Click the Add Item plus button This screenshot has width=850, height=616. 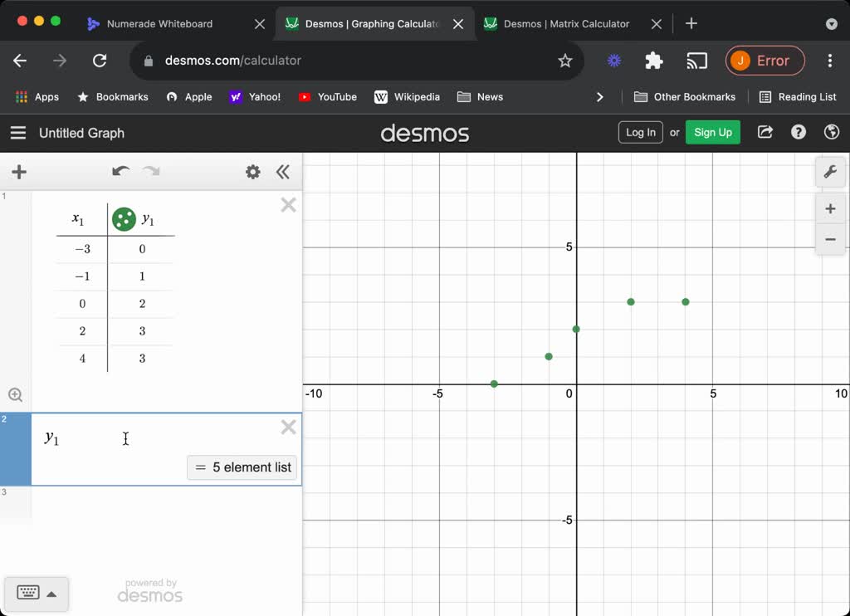19,172
